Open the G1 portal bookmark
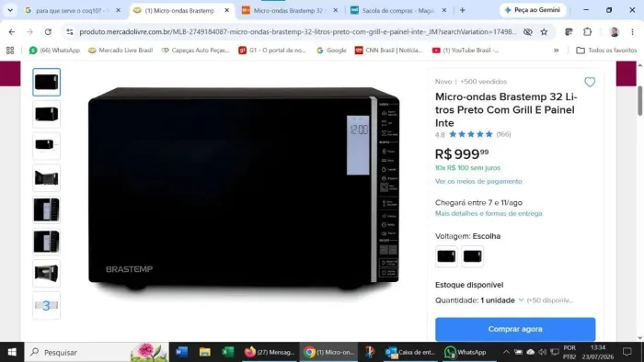This screenshot has height=362, width=644. [x=272, y=50]
